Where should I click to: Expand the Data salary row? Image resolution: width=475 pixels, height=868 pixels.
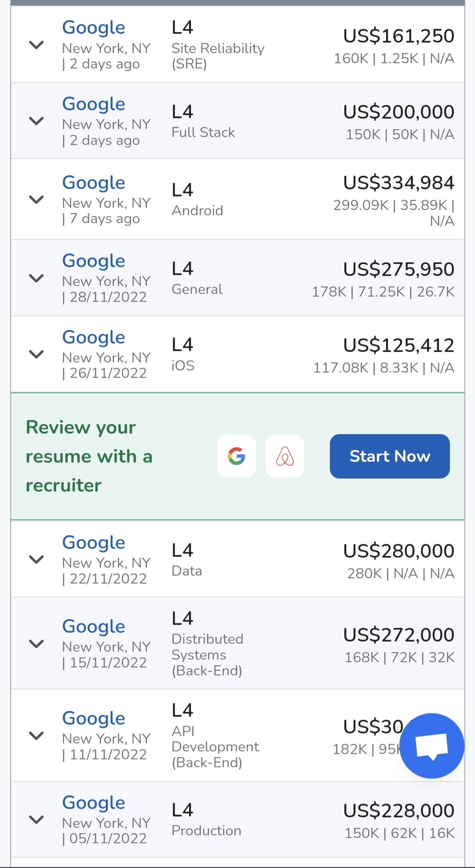(36, 559)
